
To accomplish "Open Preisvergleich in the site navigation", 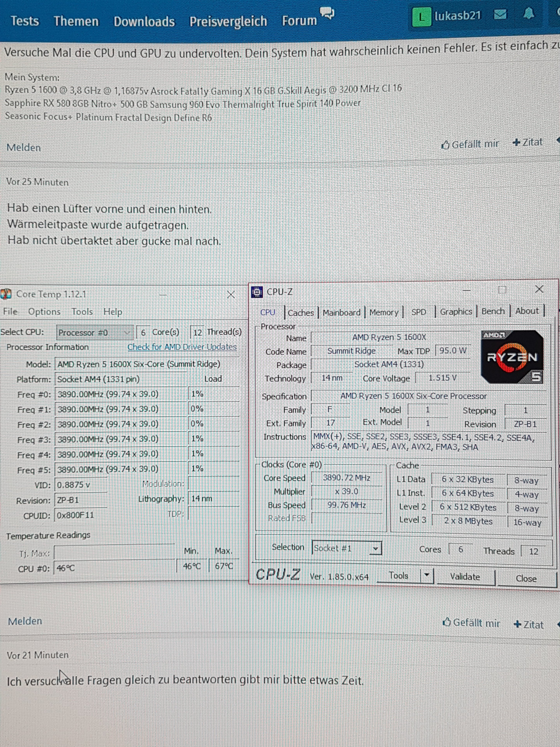I will pos(228,21).
